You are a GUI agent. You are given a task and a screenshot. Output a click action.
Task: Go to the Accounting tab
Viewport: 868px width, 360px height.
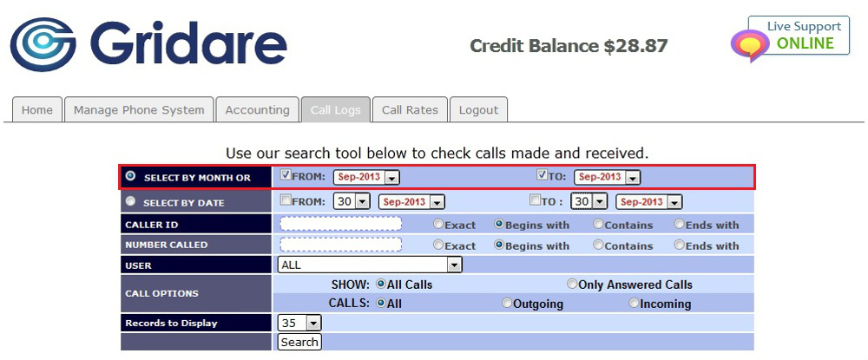(x=257, y=110)
